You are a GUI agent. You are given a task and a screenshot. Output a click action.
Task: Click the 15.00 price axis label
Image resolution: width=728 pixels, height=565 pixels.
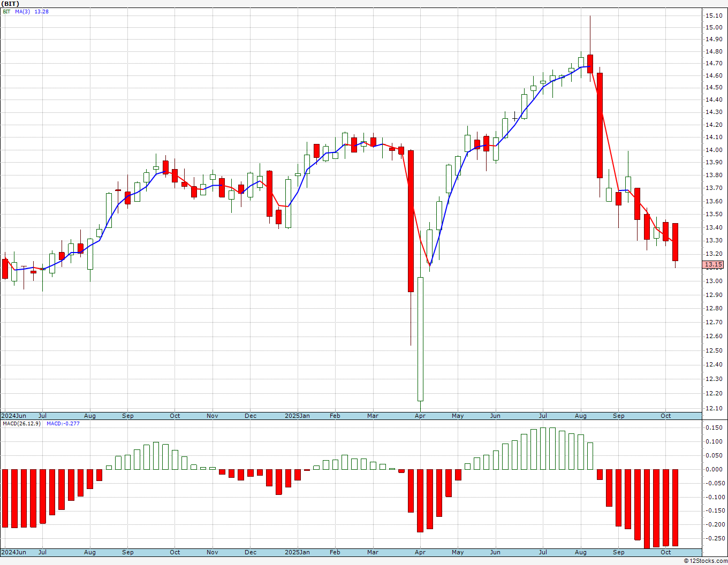(x=713, y=27)
